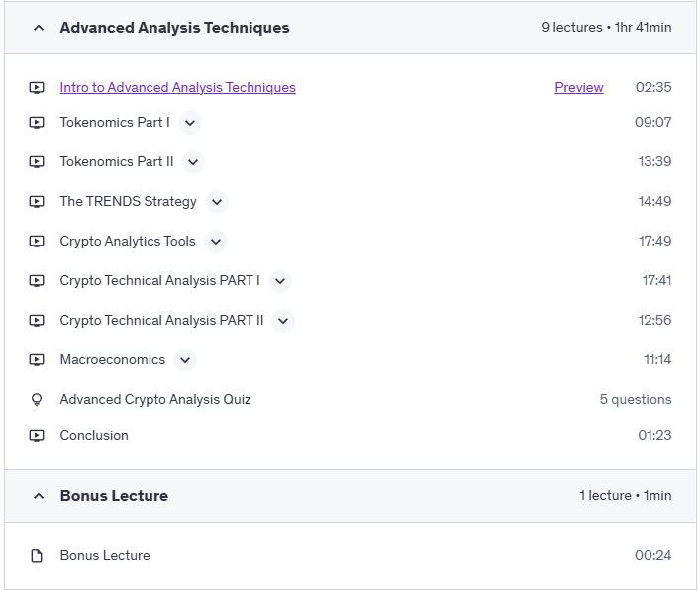700x591 pixels.
Task: Show The TRENDS Strategy description
Action: (x=217, y=202)
